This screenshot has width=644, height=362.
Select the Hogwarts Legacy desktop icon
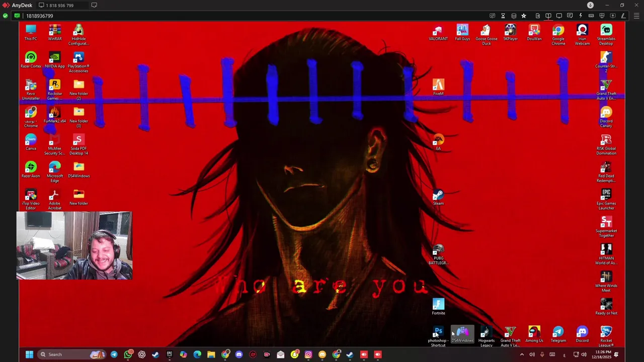click(x=487, y=337)
